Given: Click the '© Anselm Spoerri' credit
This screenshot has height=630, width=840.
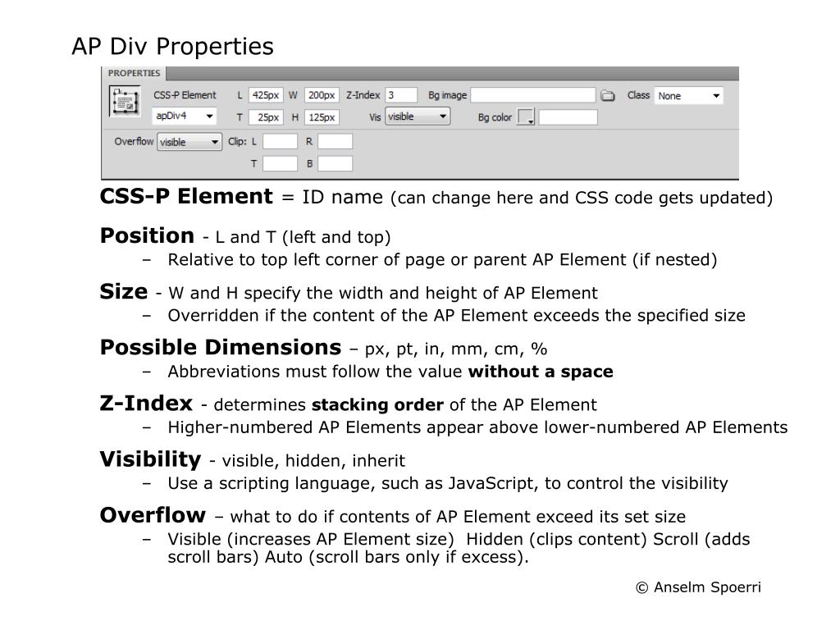Looking at the screenshot, I should 699,587.
